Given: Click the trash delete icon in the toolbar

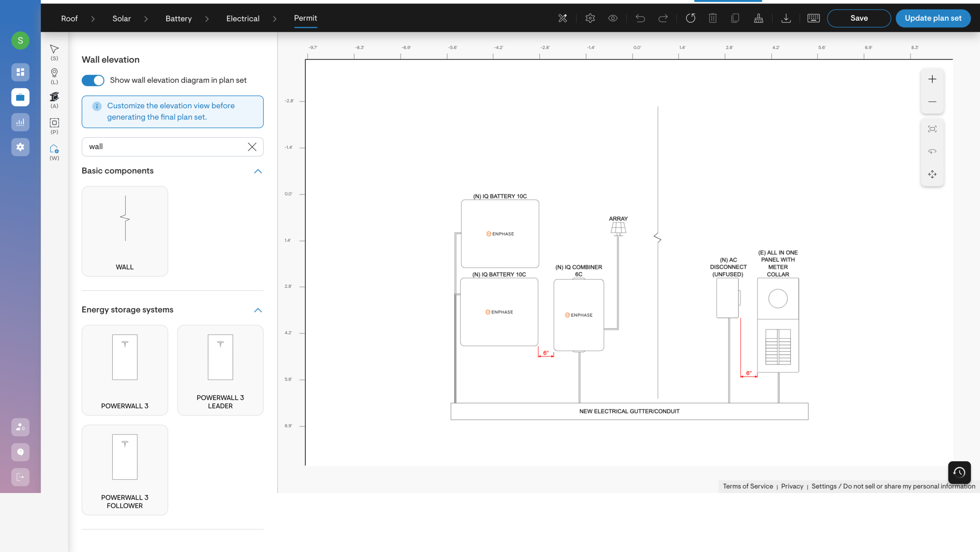Looking at the screenshot, I should [x=712, y=18].
